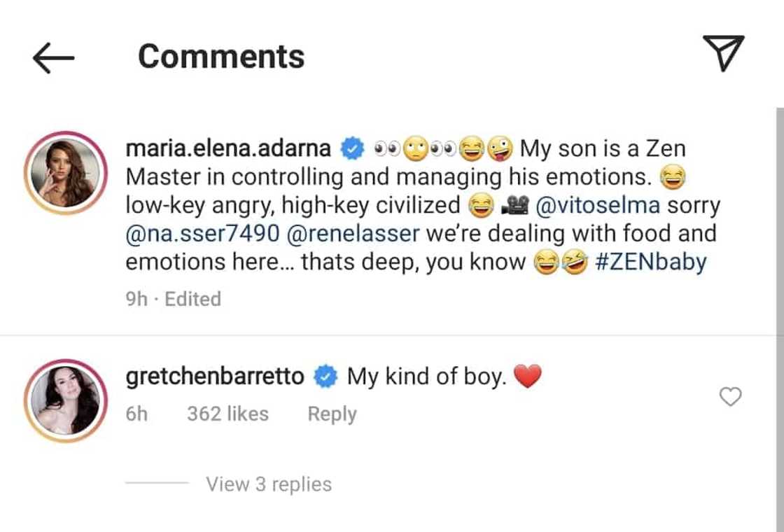Viewport: 784px width, 532px height.
Task: Open the @renelasser mention
Action: (353, 234)
